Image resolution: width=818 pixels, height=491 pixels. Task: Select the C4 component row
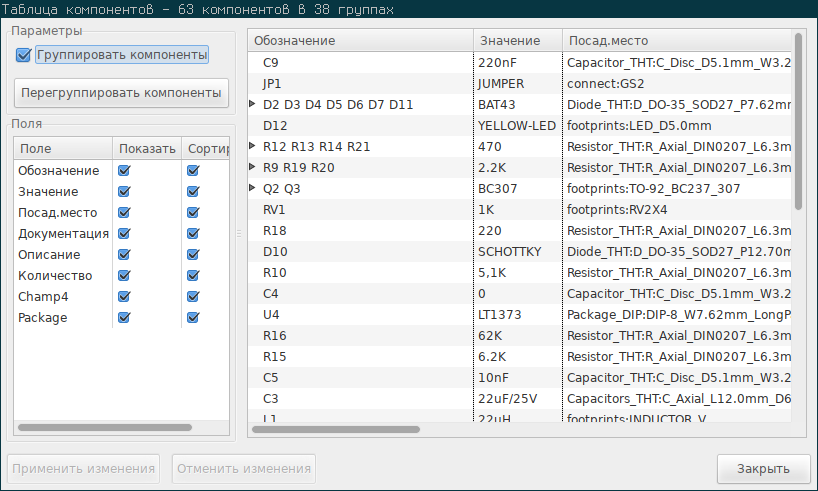[520, 294]
